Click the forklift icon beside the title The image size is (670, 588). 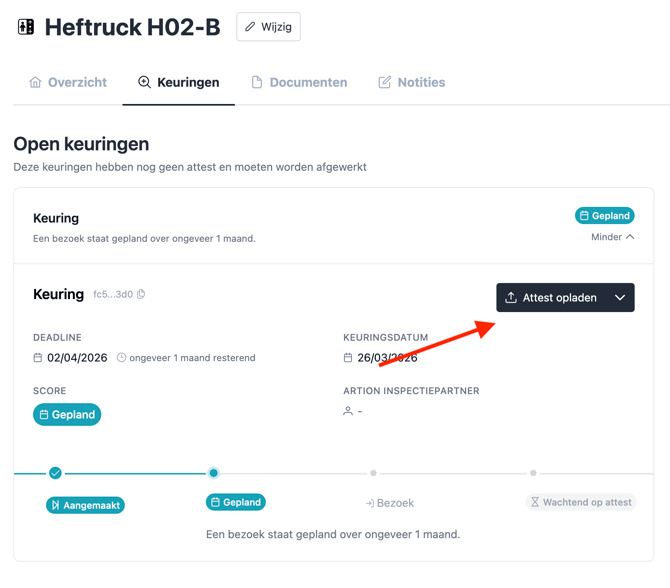point(26,27)
